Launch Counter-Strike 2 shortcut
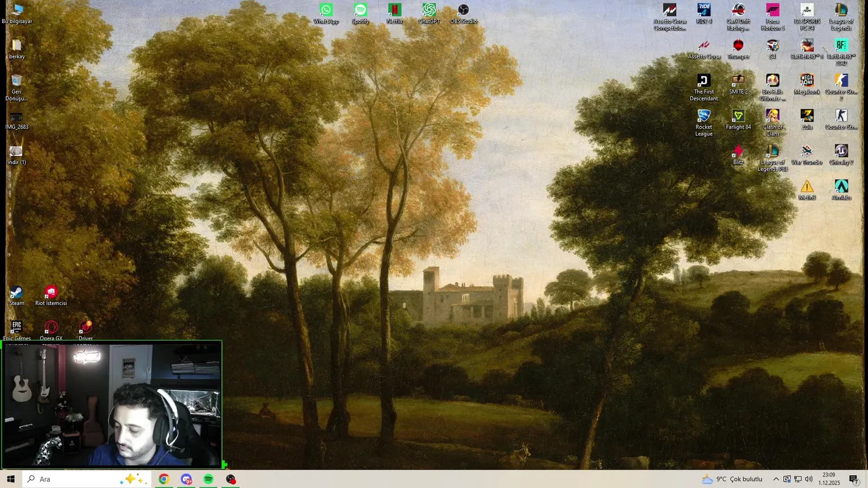 pyautogui.click(x=841, y=87)
